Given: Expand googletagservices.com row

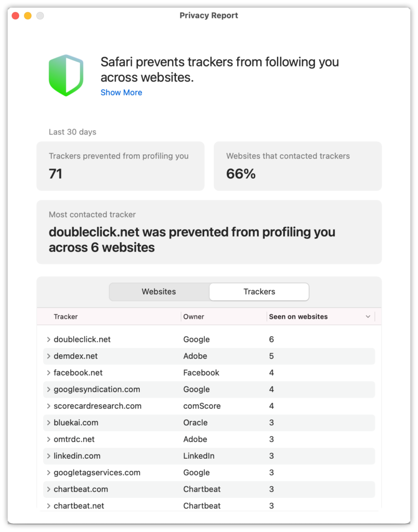Looking at the screenshot, I should pos(48,472).
